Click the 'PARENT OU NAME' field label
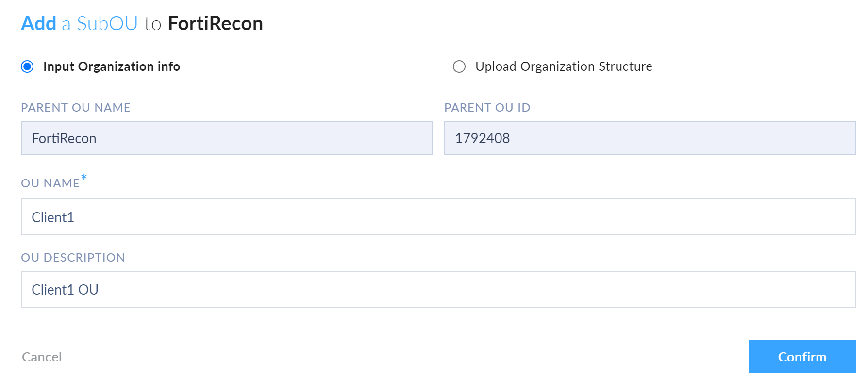 (x=76, y=108)
